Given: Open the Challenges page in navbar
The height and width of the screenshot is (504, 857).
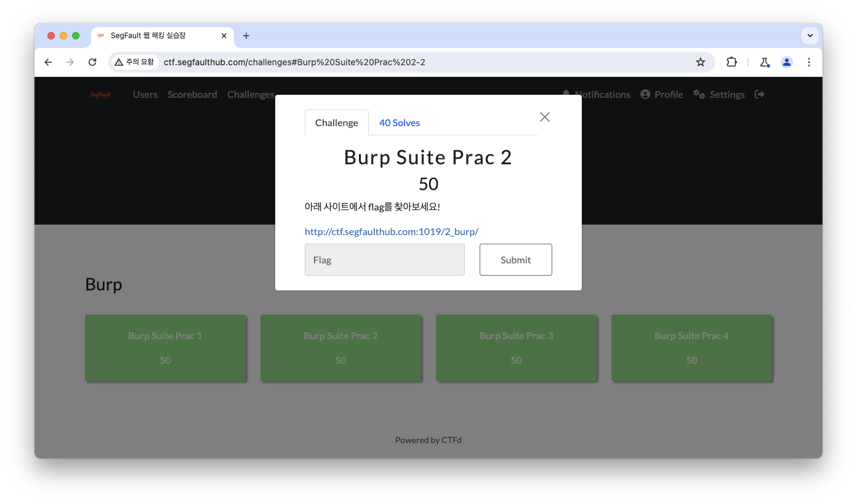Looking at the screenshot, I should click(251, 94).
